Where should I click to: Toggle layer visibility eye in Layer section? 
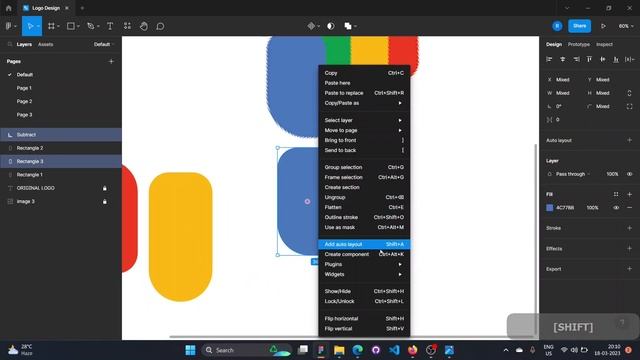tap(629, 174)
